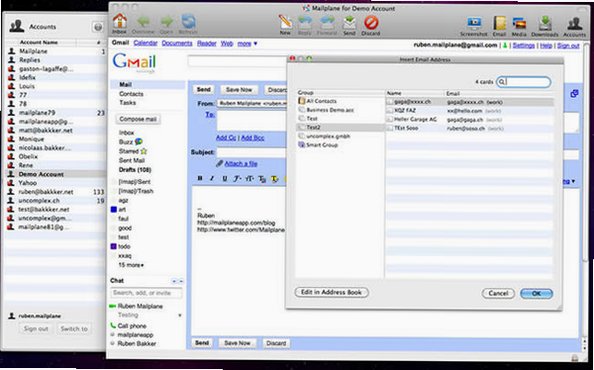Open the chat status dropdown arrow
This screenshot has height=370, width=594.
click(180, 315)
